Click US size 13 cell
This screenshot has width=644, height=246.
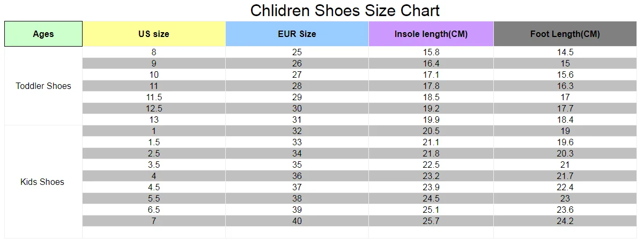[x=154, y=120]
